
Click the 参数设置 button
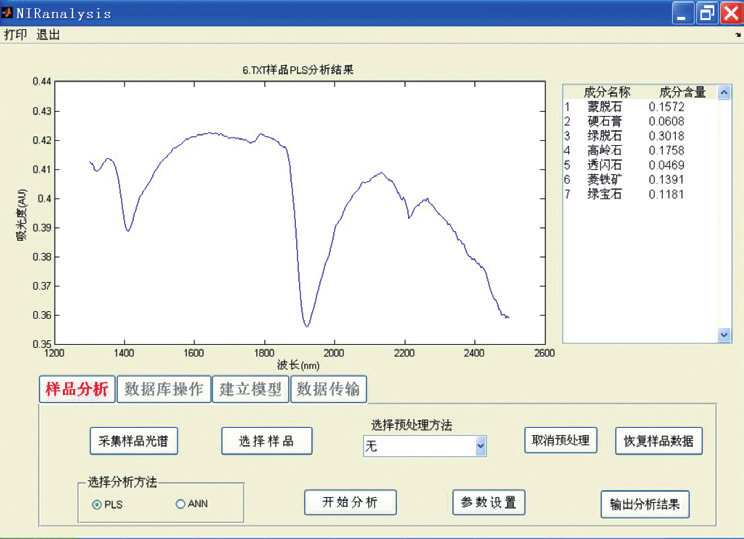click(489, 502)
